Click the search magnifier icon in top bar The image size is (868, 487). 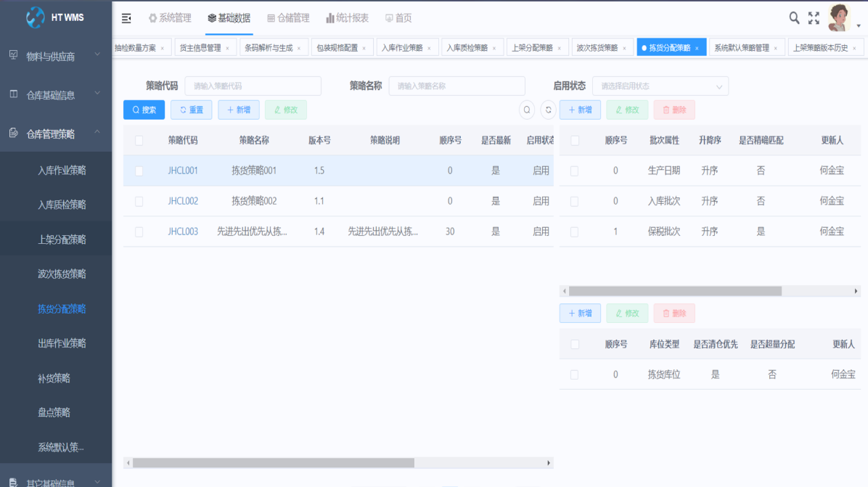tap(795, 18)
